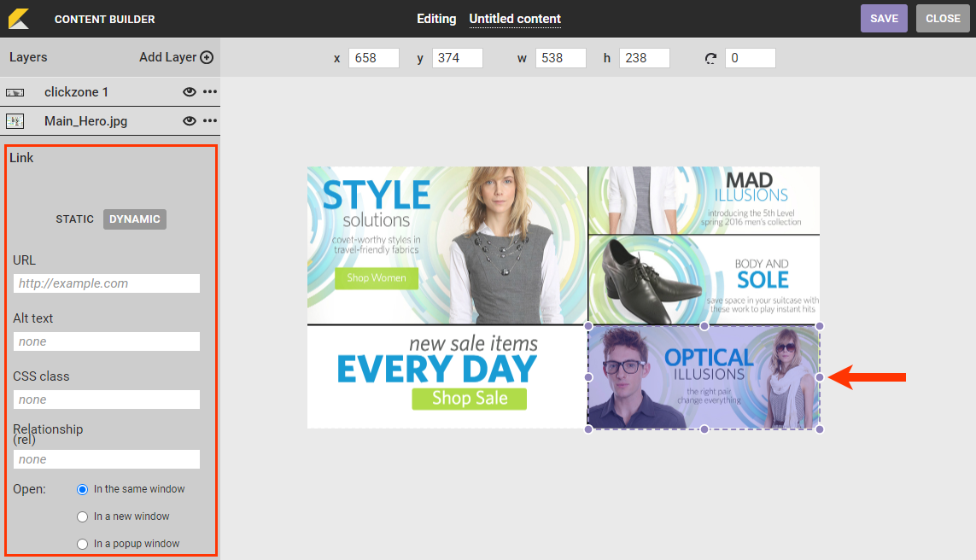Hide the clickzone 1 layer
The height and width of the screenshot is (560, 976).
click(x=190, y=92)
